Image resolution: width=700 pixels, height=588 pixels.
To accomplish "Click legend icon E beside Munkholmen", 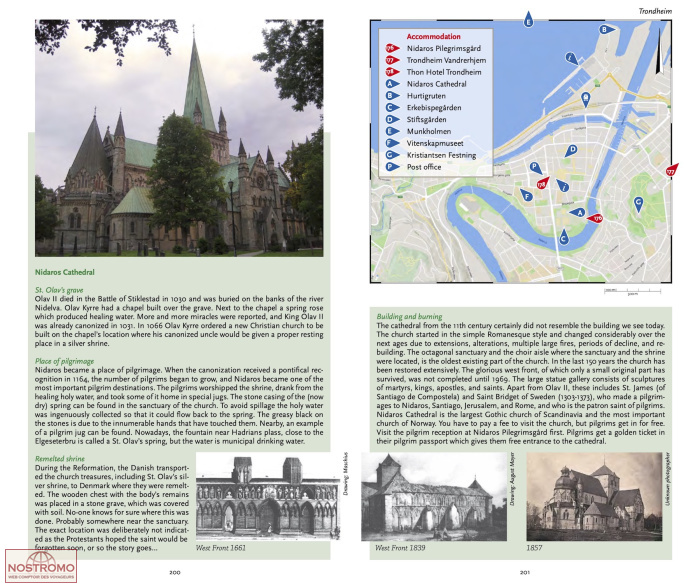I will point(392,131).
